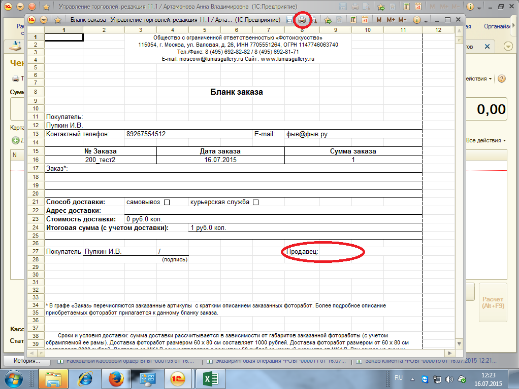Screen dimensions: 519x389
Task: Open print preview in the Бланк заказа toolbar
Action: pyautogui.click(x=314, y=20)
